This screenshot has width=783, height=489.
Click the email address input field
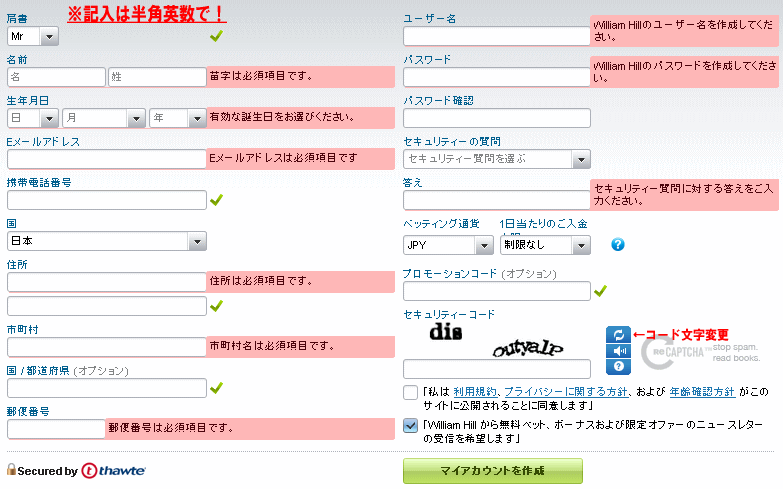(x=107, y=159)
